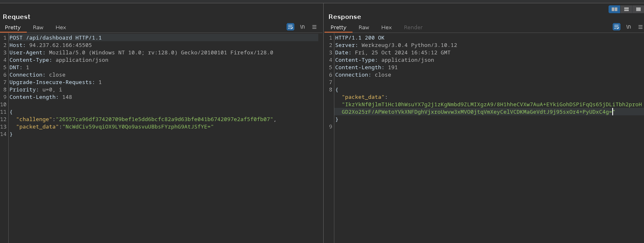Show \n characters in the Response pane
Image resolution: width=644 pixels, height=243 pixels.
[628, 27]
